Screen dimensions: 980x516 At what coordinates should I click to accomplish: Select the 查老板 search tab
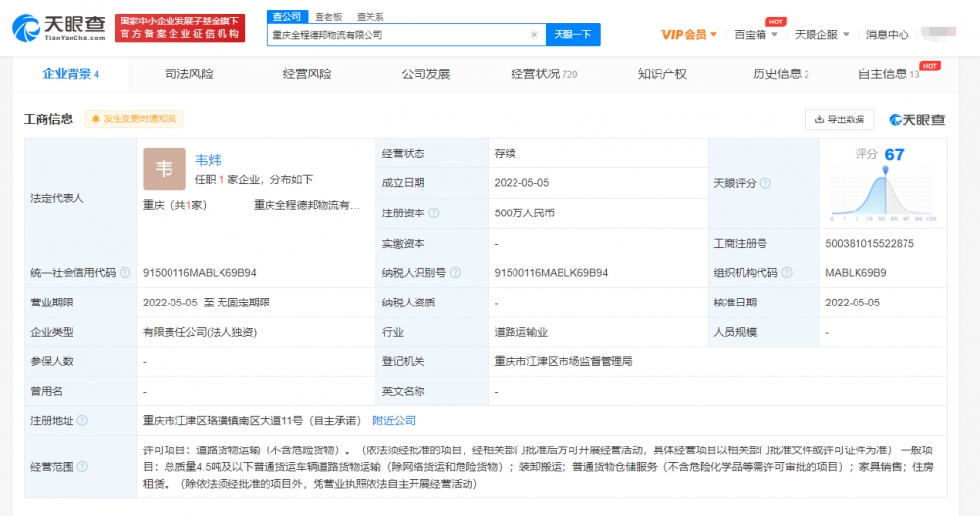click(328, 17)
